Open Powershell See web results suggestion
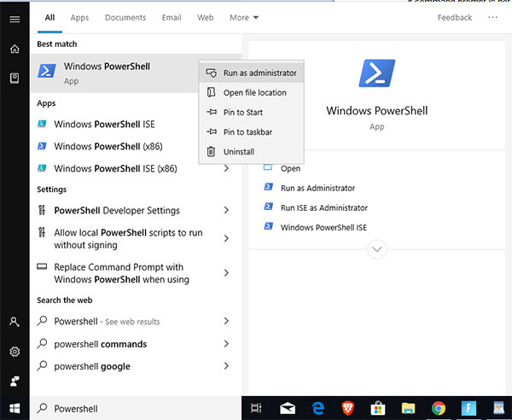 [x=136, y=321]
